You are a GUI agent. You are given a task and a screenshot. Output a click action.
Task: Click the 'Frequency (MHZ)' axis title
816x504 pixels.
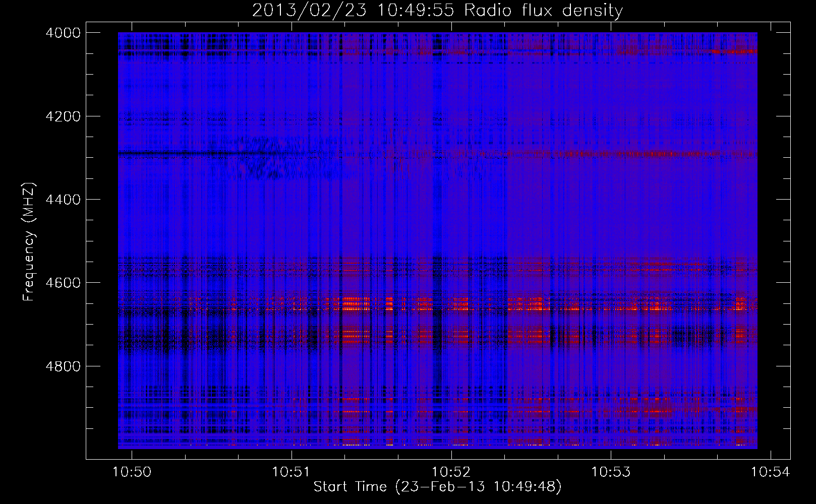click(x=29, y=242)
